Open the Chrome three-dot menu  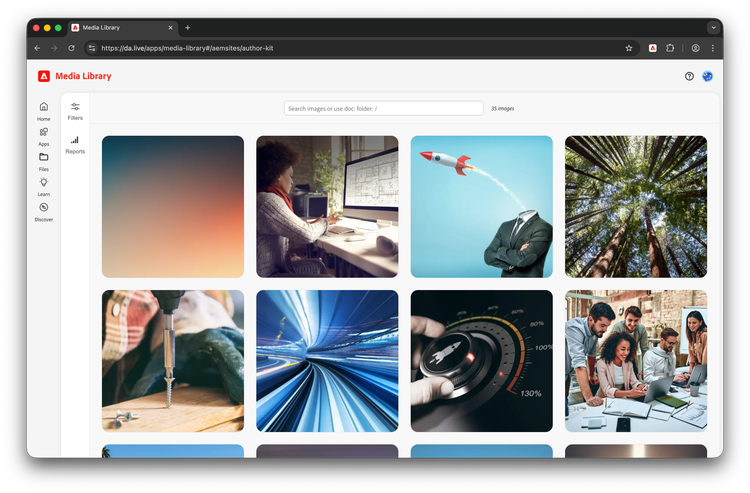(x=713, y=47)
